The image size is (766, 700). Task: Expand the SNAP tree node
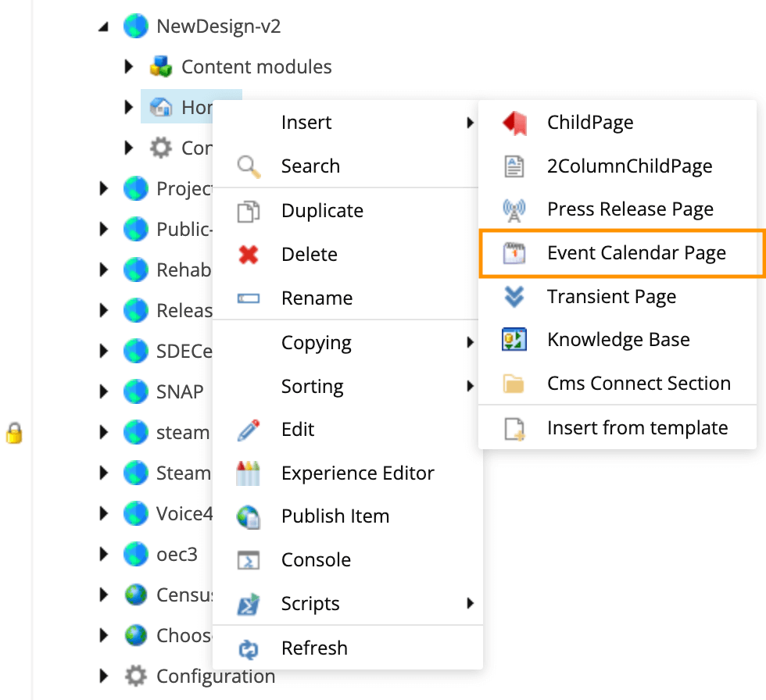coord(104,391)
